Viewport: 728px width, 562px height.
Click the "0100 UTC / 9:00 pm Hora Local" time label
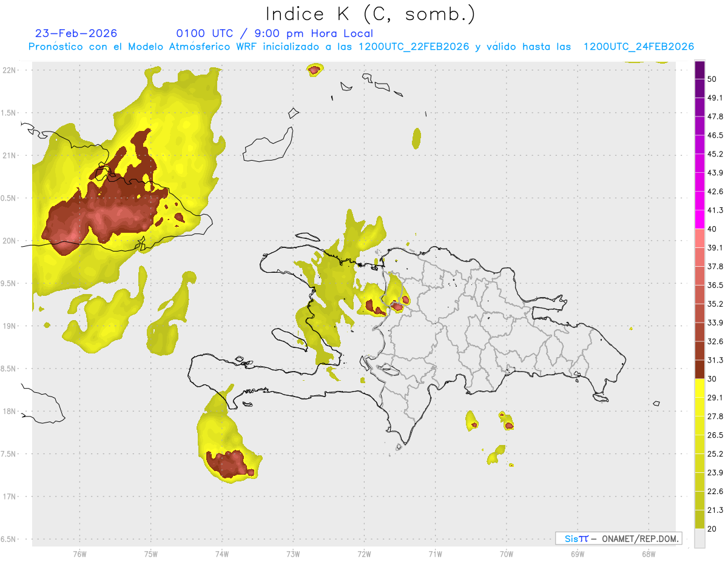(274, 33)
